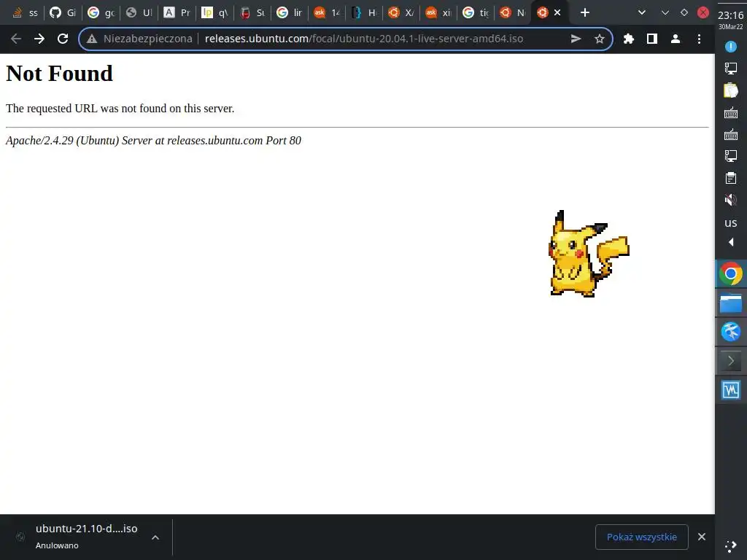Click the 'us' keyboard layout indicator

[x=731, y=223]
